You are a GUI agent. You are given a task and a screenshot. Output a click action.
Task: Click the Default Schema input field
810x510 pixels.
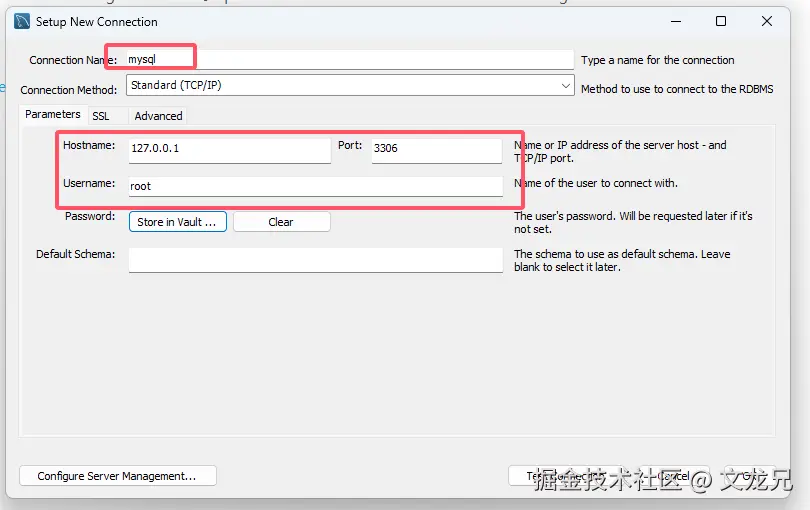[x=316, y=260]
